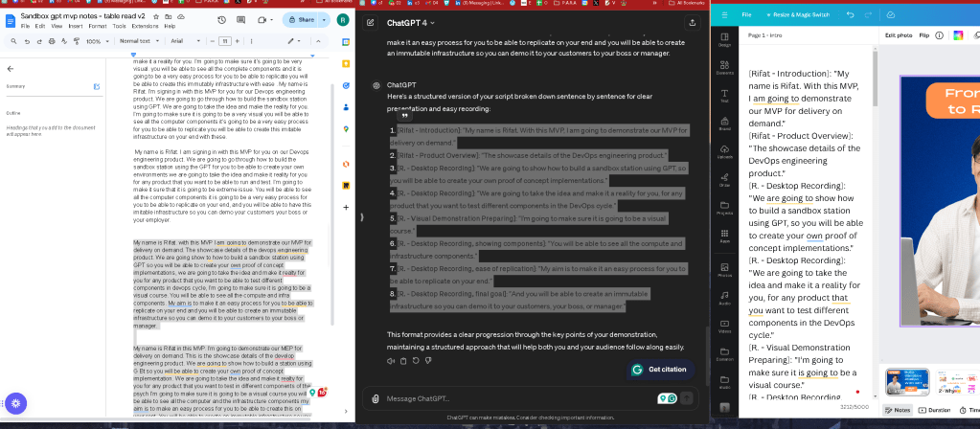Open the comments panel in Google Docs

241,20
